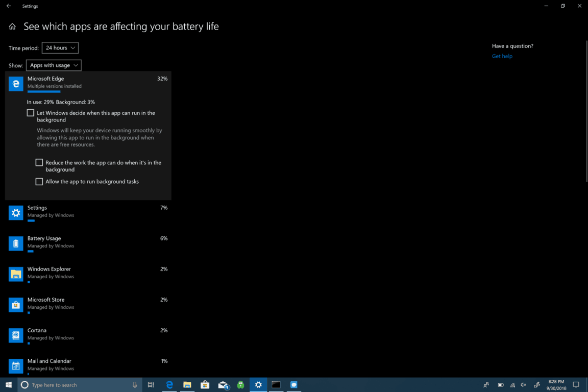Click the Mail and Calendar app icon

(x=16, y=366)
